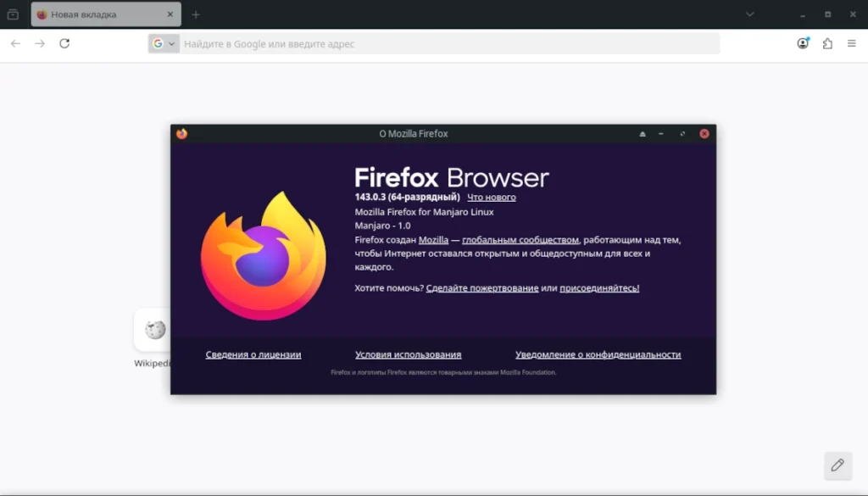
Task: Open a new tab with the plus button
Action: [196, 14]
